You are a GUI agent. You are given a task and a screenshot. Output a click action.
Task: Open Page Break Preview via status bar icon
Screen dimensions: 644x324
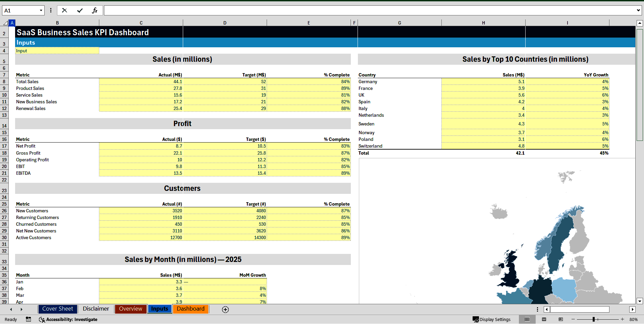(x=560, y=319)
